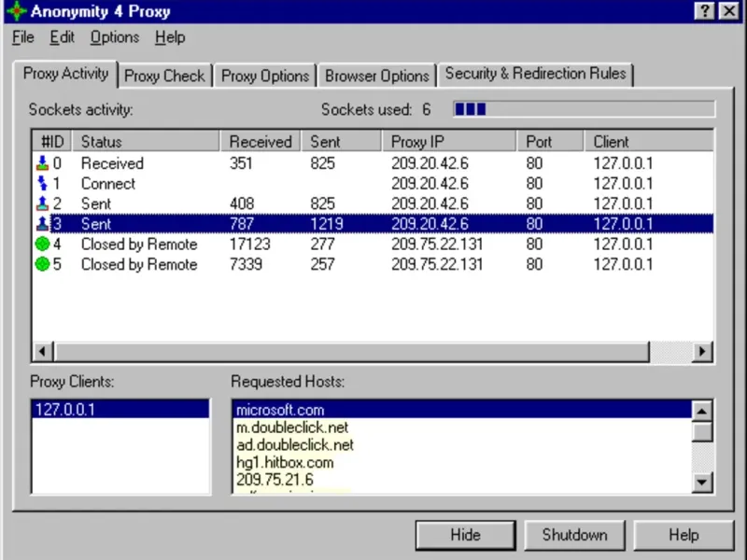Click the Anonymity 4 Proxy title bar icon
747x560 pixels.
click(x=15, y=12)
